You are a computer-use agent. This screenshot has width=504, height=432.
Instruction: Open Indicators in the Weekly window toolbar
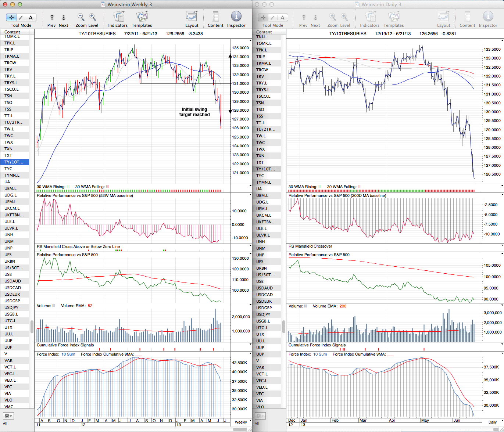pos(118,17)
